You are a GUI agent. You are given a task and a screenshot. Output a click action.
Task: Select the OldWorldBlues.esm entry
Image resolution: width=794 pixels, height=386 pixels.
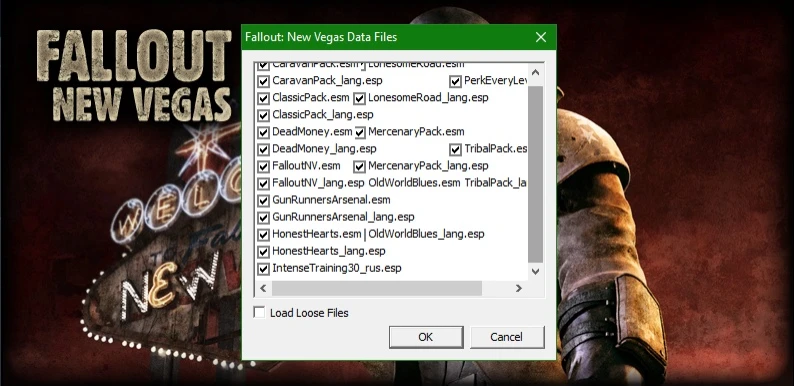414,182
